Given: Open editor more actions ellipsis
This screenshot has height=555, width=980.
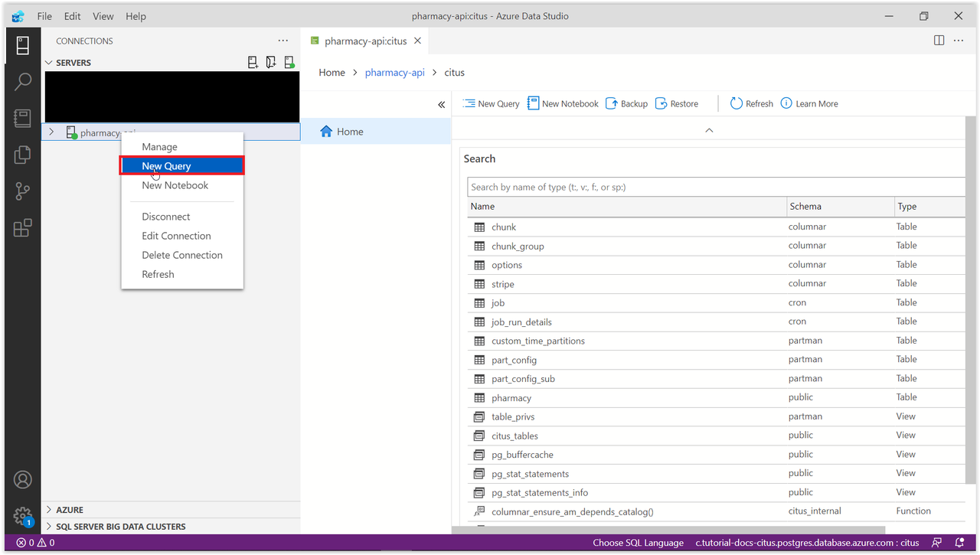Looking at the screenshot, I should (x=959, y=41).
